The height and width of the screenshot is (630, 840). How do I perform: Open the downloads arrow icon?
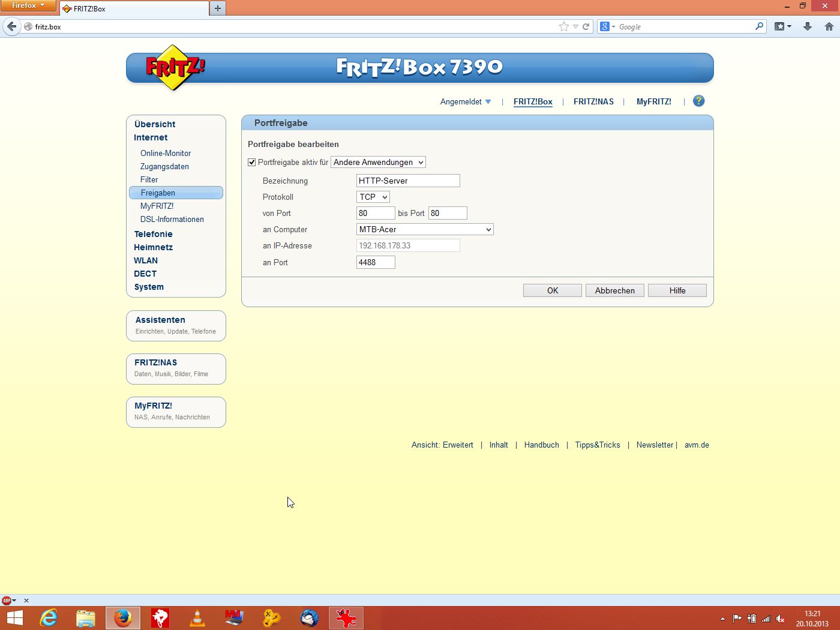click(808, 26)
